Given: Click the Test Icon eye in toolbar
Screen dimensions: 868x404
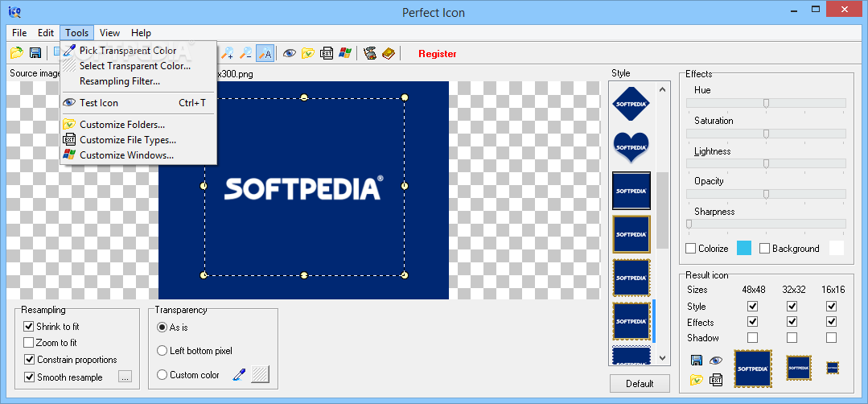Looking at the screenshot, I should click(289, 53).
